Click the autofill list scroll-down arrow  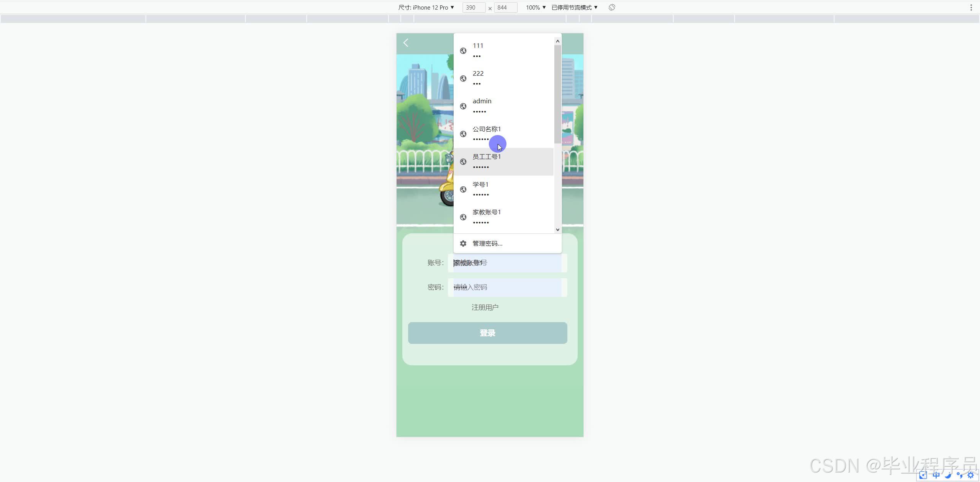pos(557,230)
